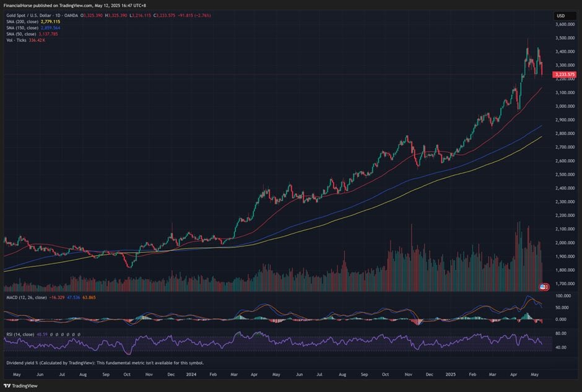The height and width of the screenshot is (392, 582).
Task: Click the 80.00 level on RSI scale
Action: pyautogui.click(x=562, y=333)
